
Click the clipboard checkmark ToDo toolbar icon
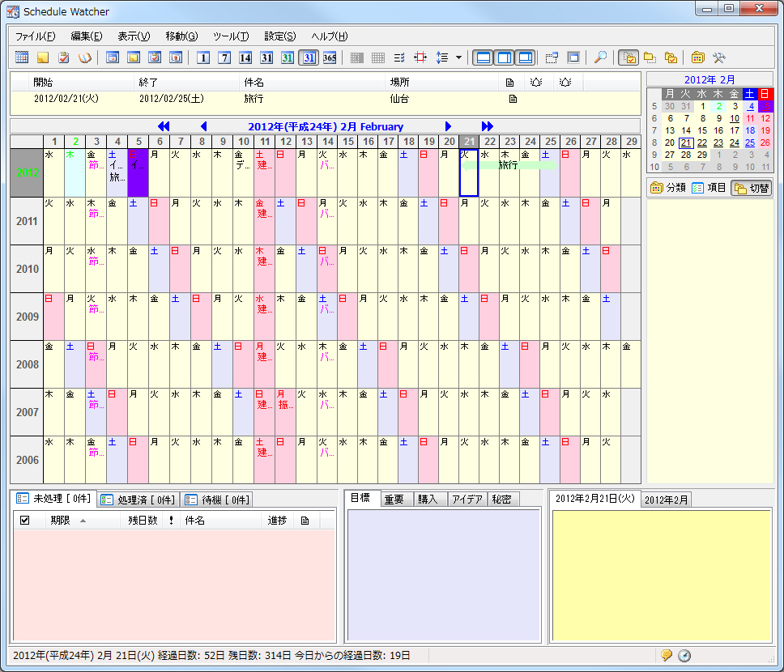63,57
